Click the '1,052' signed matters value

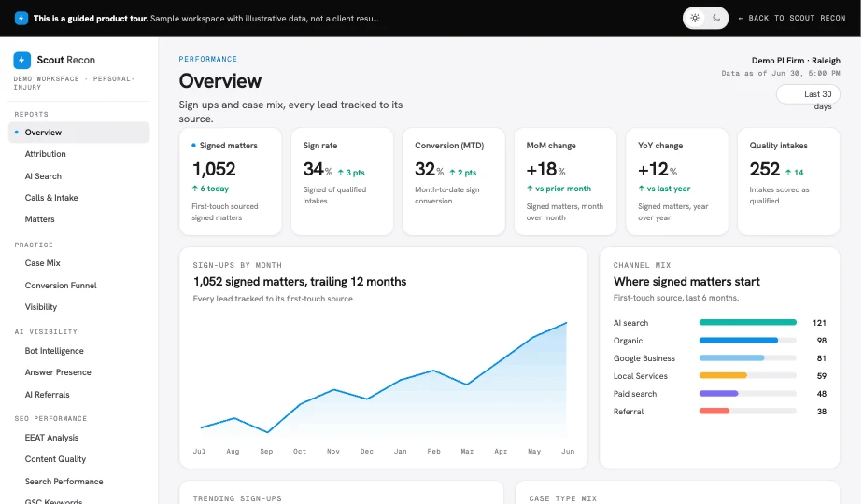pos(214,169)
